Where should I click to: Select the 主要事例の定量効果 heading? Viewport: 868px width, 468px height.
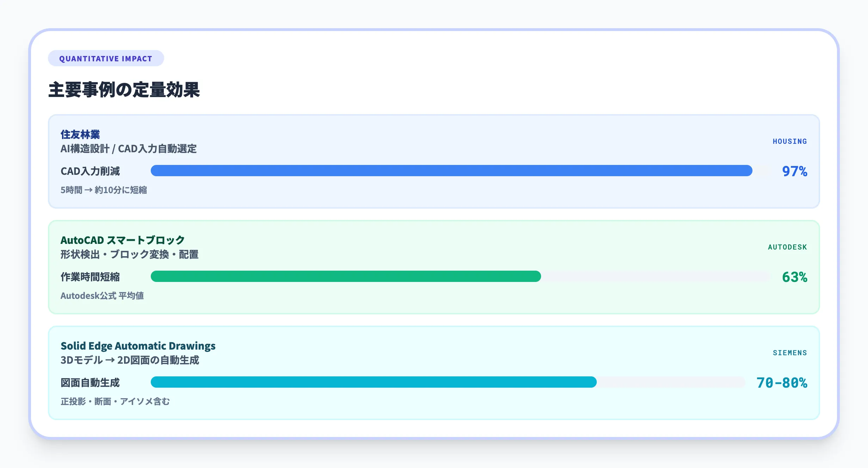pos(124,90)
